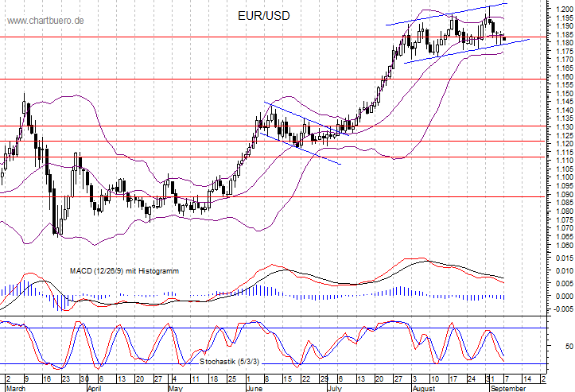The width and height of the screenshot is (575, 392).
Task: Click the date label 16 in March
Action: pyautogui.click(x=47, y=378)
